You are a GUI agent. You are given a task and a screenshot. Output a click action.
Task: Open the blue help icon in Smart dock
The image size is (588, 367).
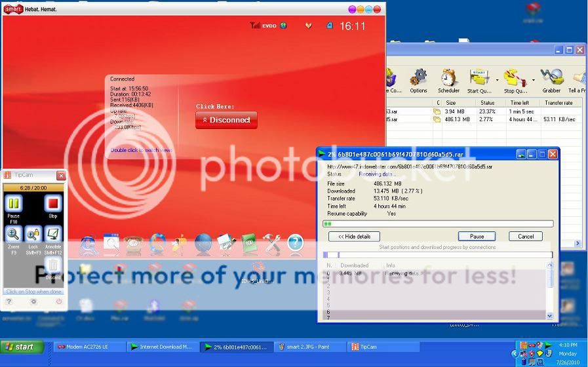pyautogui.click(x=296, y=243)
